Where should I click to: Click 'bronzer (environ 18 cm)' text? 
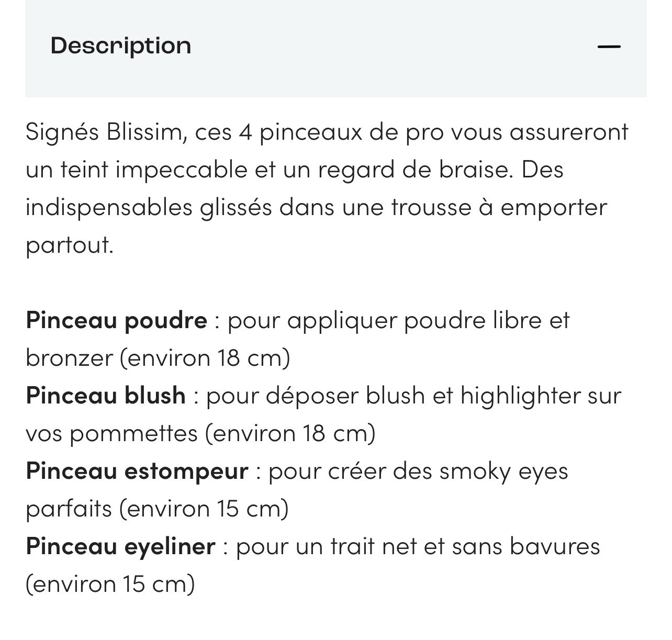158,358
